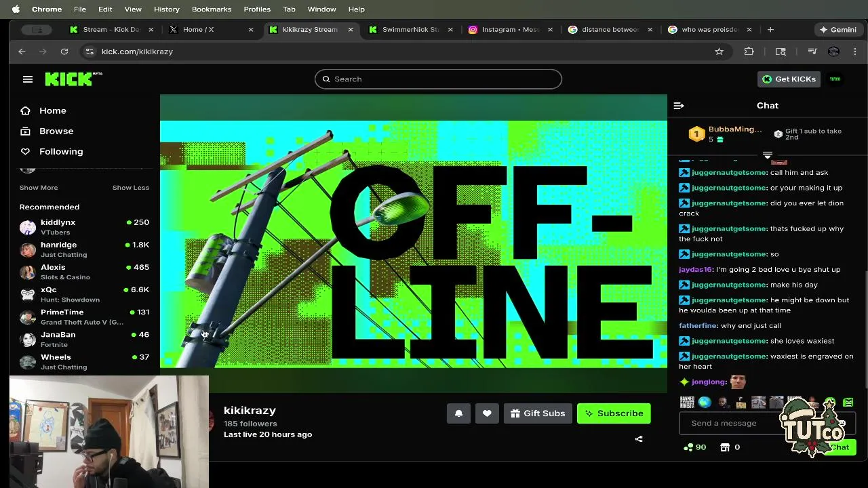Click the Get KICKs button
The image size is (868, 488).
click(x=789, y=79)
